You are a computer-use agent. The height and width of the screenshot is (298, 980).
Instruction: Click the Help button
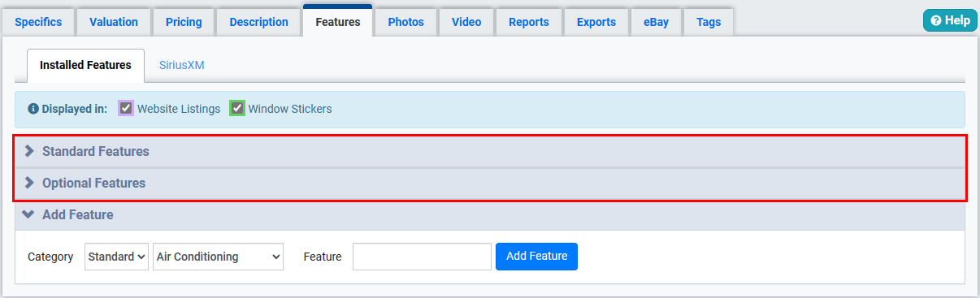pos(950,21)
